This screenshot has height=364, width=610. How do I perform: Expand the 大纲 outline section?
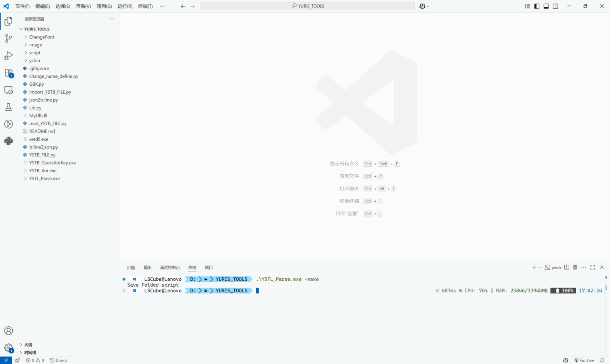pos(28,345)
